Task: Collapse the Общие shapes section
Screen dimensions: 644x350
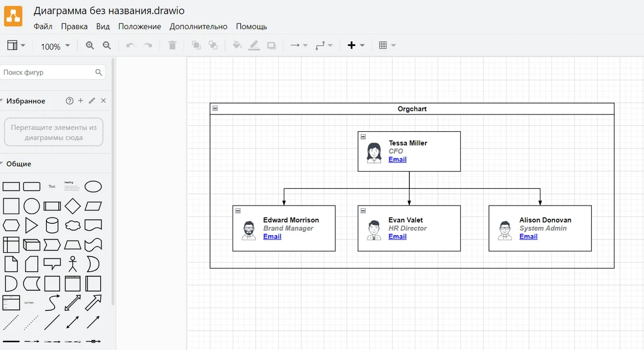Action: tap(18, 164)
